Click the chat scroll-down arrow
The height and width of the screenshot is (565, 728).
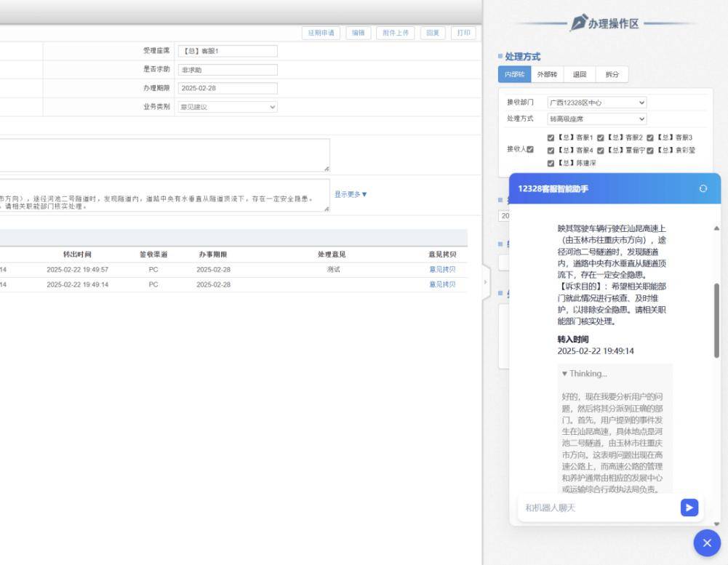717,524
